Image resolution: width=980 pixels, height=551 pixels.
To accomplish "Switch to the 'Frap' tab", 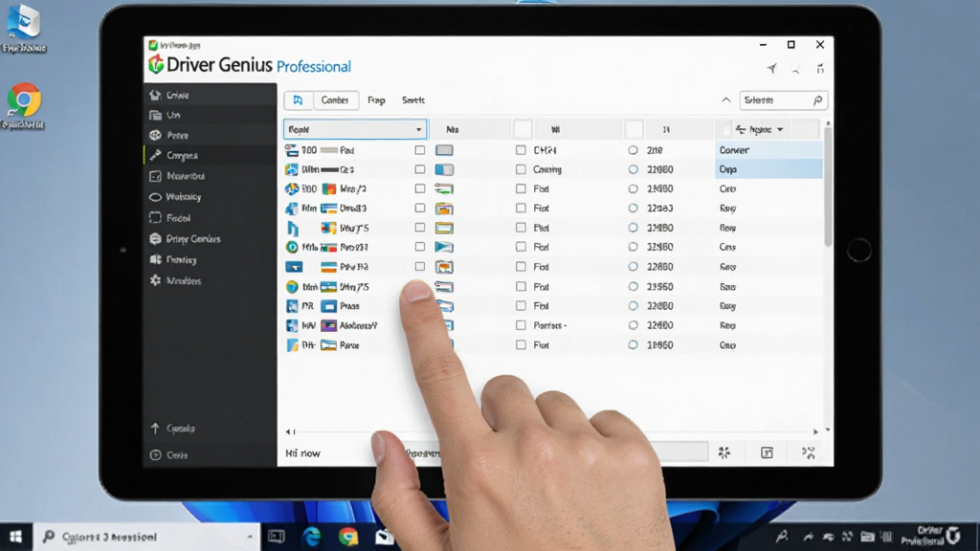I will click(x=376, y=99).
